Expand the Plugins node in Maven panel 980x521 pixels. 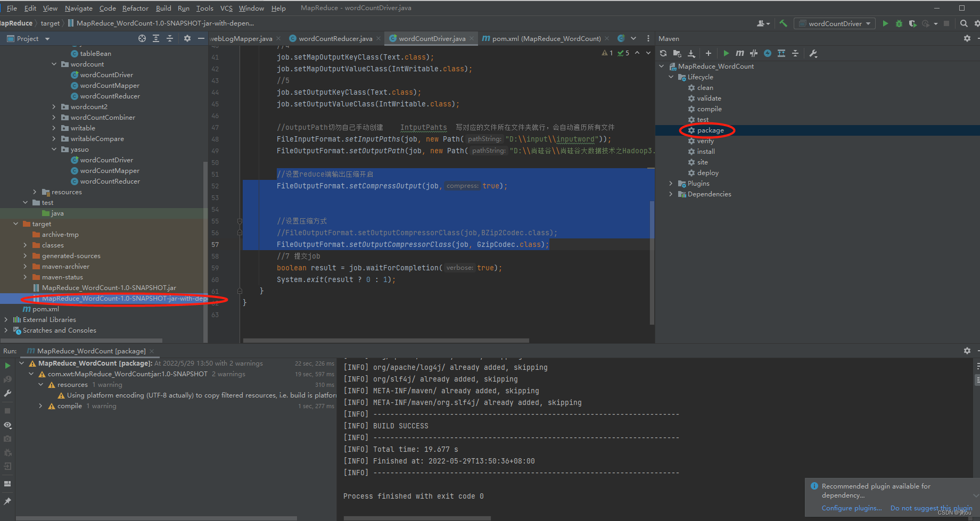click(671, 183)
